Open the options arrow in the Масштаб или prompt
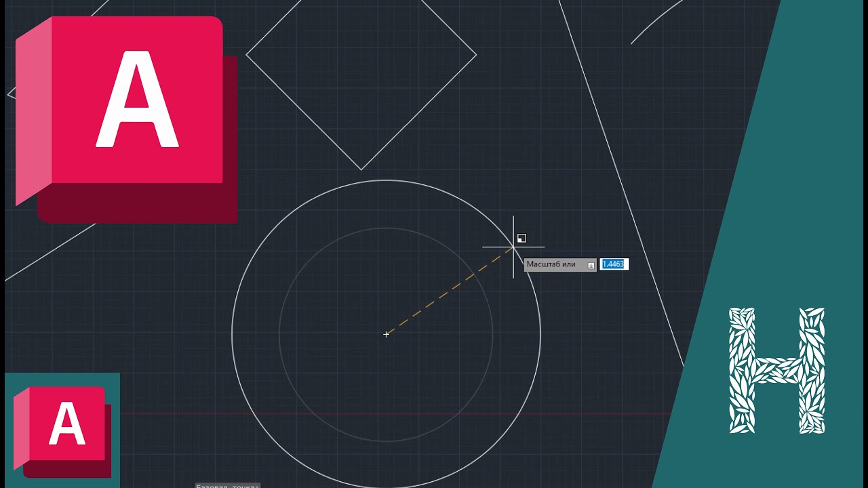 (x=591, y=266)
